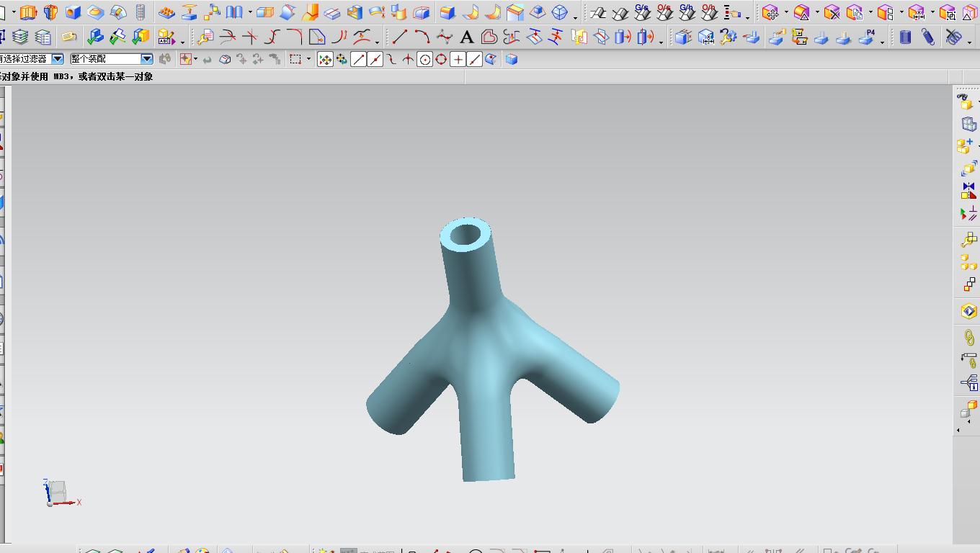Image resolution: width=980 pixels, height=553 pixels.
Task: Open the layer settings stacked-sheets icon
Action: coord(20,37)
